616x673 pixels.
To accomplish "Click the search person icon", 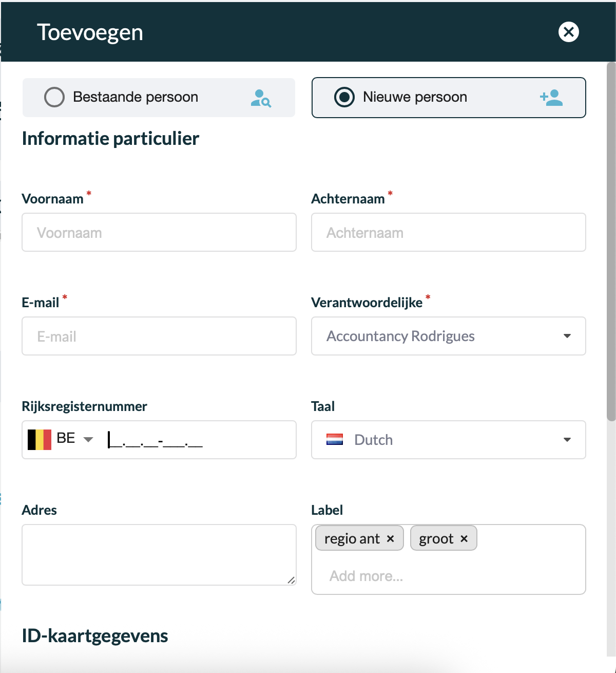I will pos(261,98).
